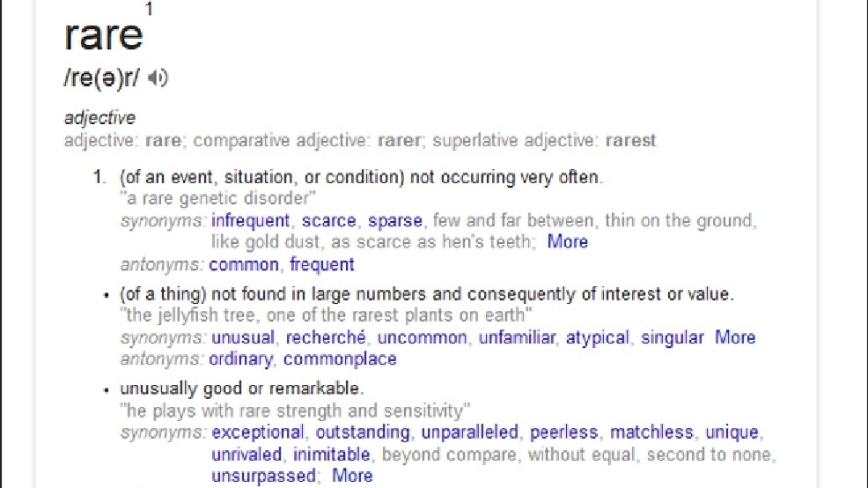
Task: Open the synonym link "uncommon"
Action: pyautogui.click(x=423, y=337)
